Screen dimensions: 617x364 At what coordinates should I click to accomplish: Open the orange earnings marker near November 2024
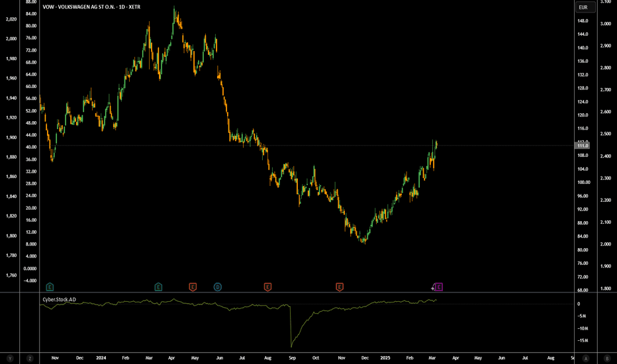click(x=340, y=287)
